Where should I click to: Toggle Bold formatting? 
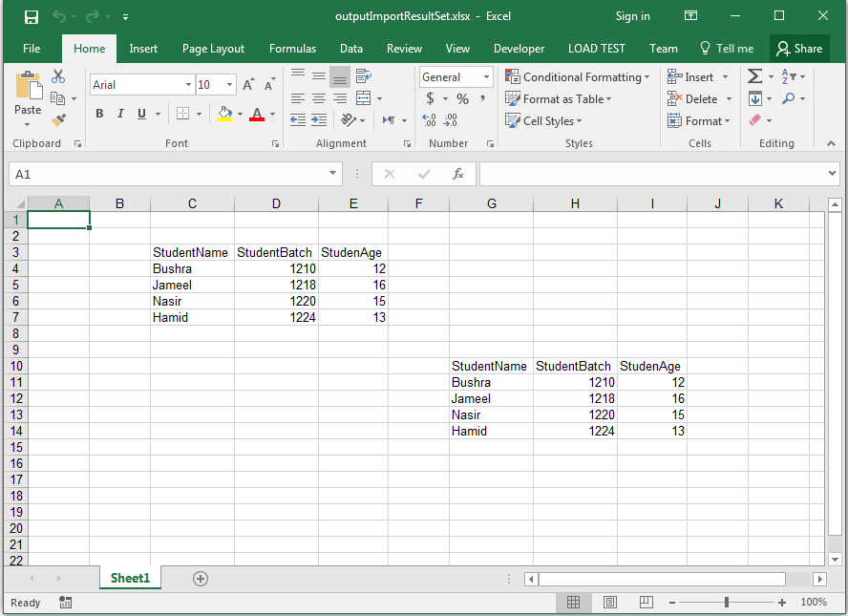(99, 114)
